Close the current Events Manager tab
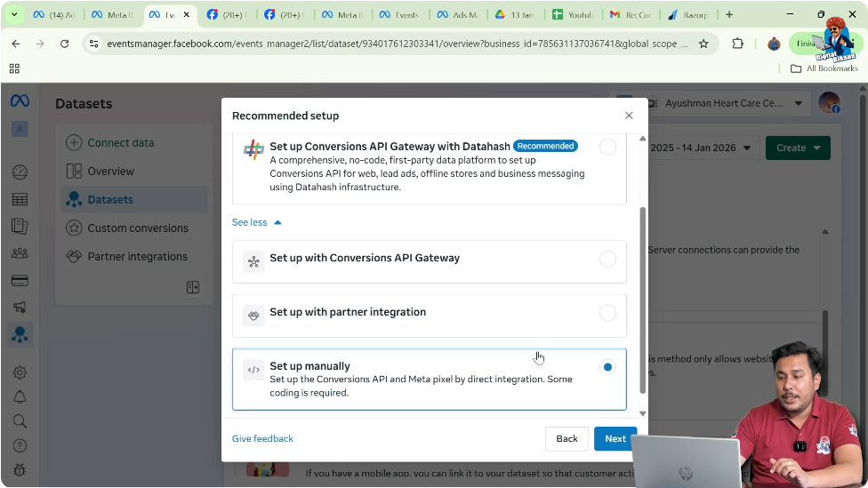This screenshot has height=488, width=868. tap(187, 15)
